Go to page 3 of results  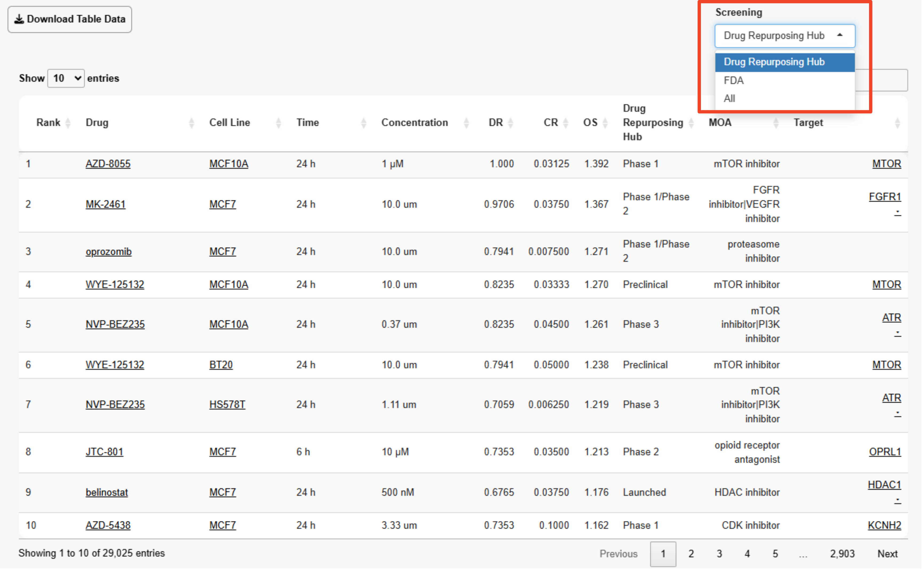click(x=719, y=554)
